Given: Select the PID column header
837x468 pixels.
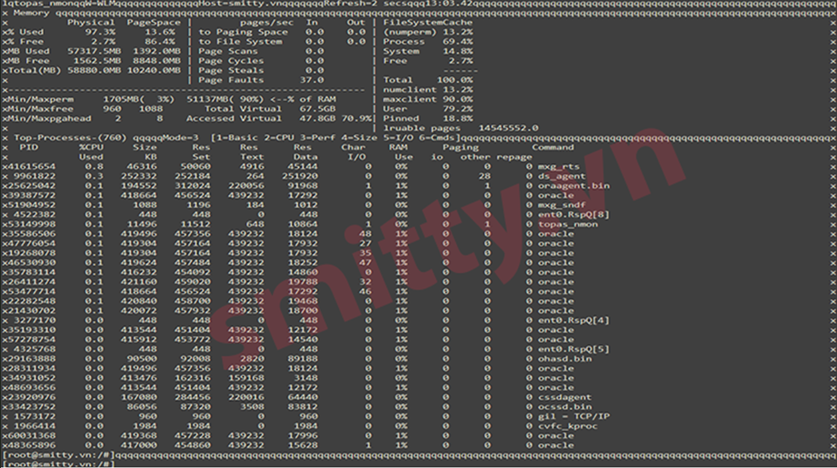Looking at the screenshot, I should click(28, 147).
